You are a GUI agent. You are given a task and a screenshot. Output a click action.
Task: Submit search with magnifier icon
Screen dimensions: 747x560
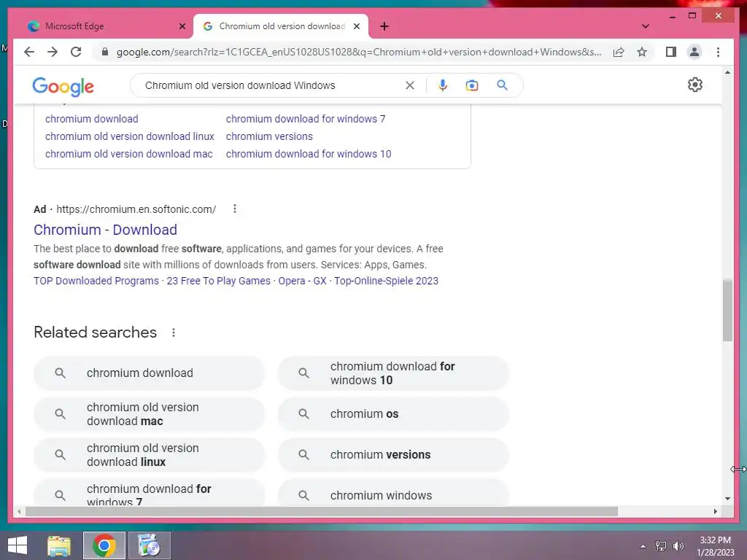click(x=502, y=85)
